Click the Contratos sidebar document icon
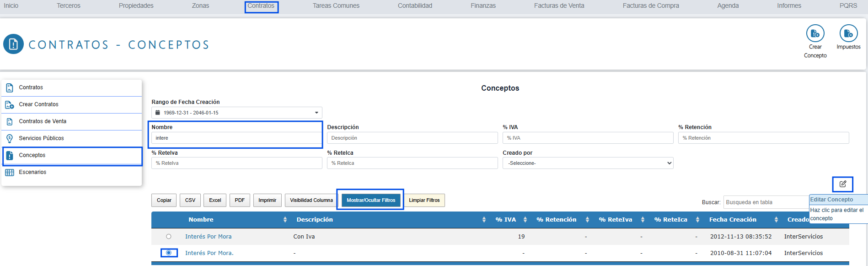The width and height of the screenshot is (868, 266). click(10, 87)
